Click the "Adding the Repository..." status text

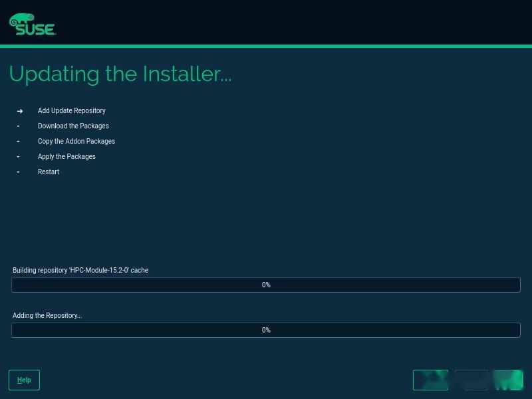click(x=47, y=315)
